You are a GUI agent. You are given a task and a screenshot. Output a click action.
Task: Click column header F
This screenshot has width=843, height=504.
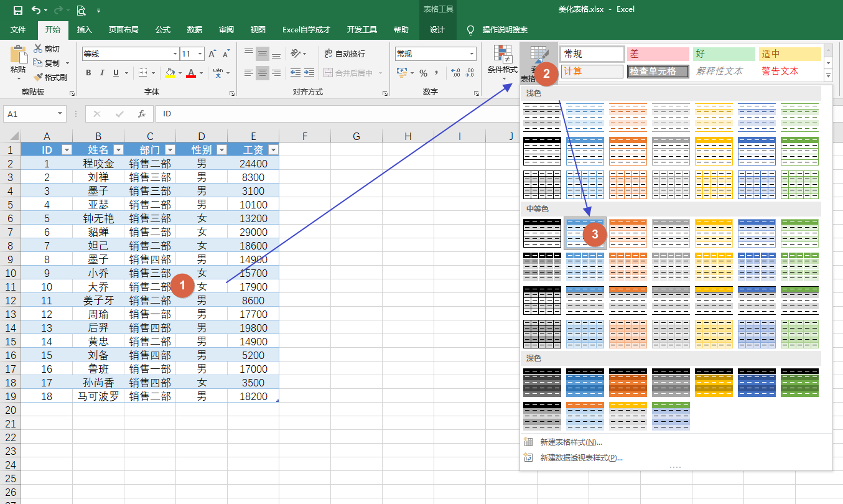305,136
